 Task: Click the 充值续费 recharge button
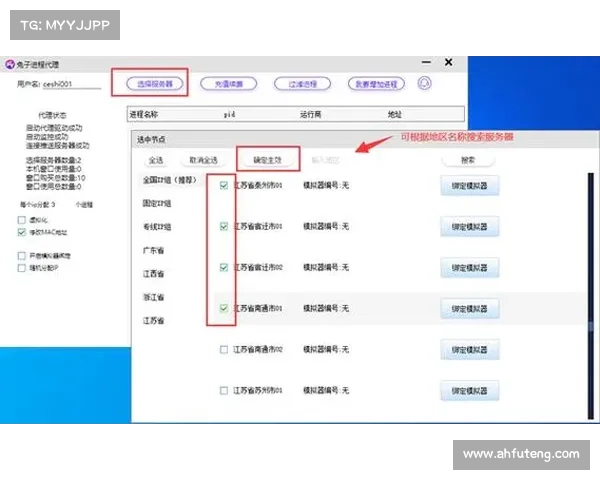tap(228, 84)
